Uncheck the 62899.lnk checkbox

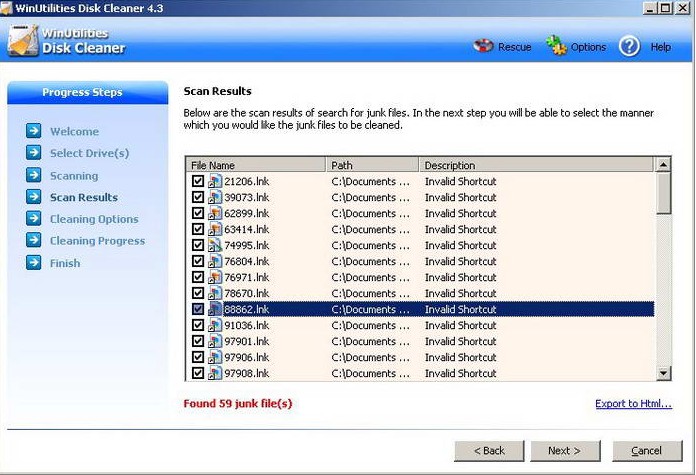tap(198, 213)
